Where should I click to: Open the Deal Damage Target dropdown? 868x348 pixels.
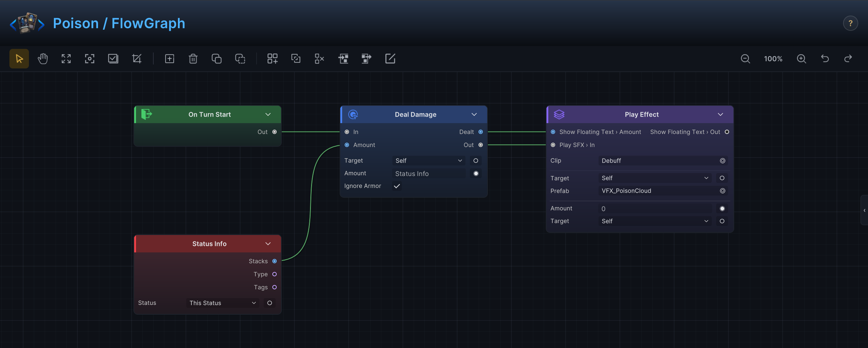pos(429,160)
